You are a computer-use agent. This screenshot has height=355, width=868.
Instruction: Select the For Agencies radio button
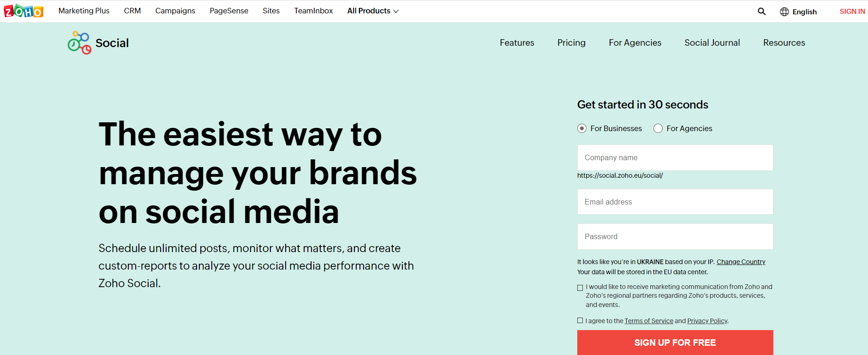(658, 128)
